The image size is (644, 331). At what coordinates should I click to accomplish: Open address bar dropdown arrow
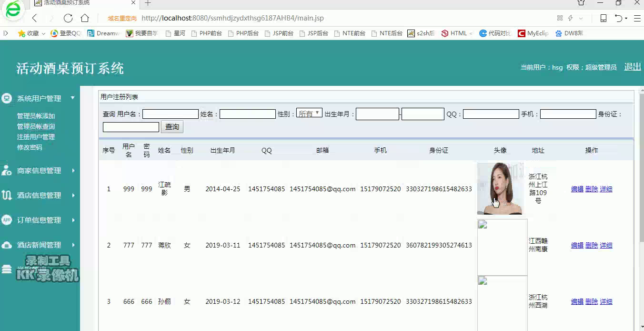(581, 18)
